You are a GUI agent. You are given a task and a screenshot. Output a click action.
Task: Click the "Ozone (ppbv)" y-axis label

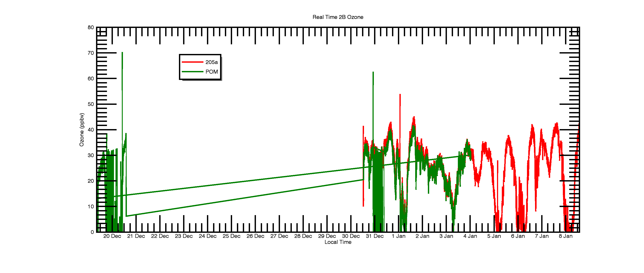82,130
